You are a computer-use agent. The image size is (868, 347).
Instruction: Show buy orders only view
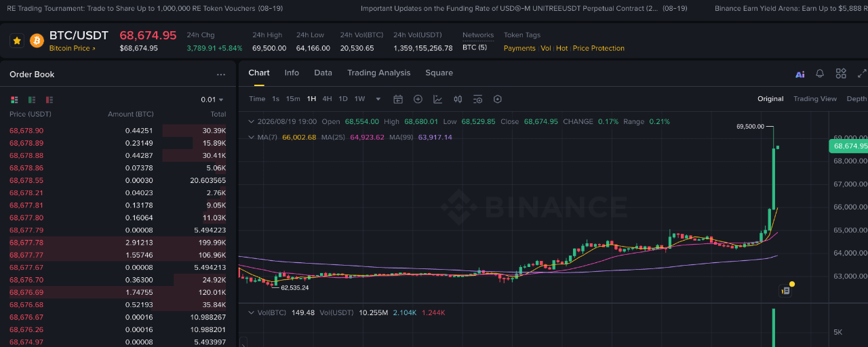coord(32,100)
